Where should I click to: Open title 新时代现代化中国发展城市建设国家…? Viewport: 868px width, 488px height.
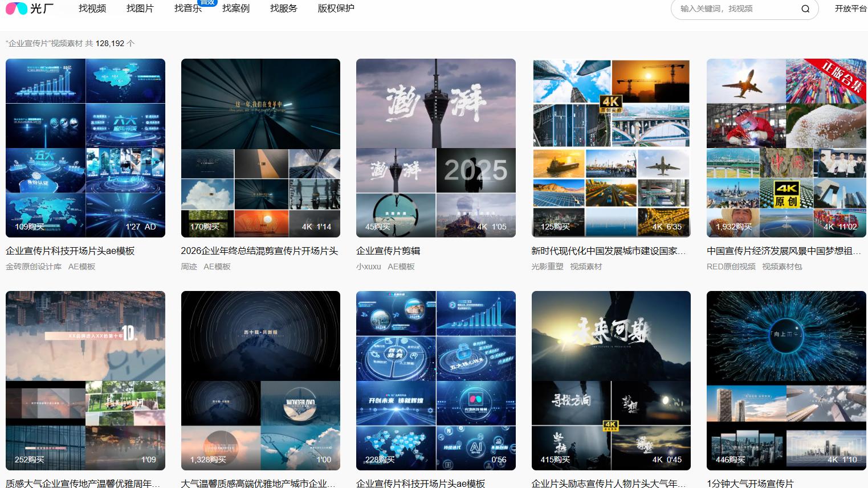[609, 251]
